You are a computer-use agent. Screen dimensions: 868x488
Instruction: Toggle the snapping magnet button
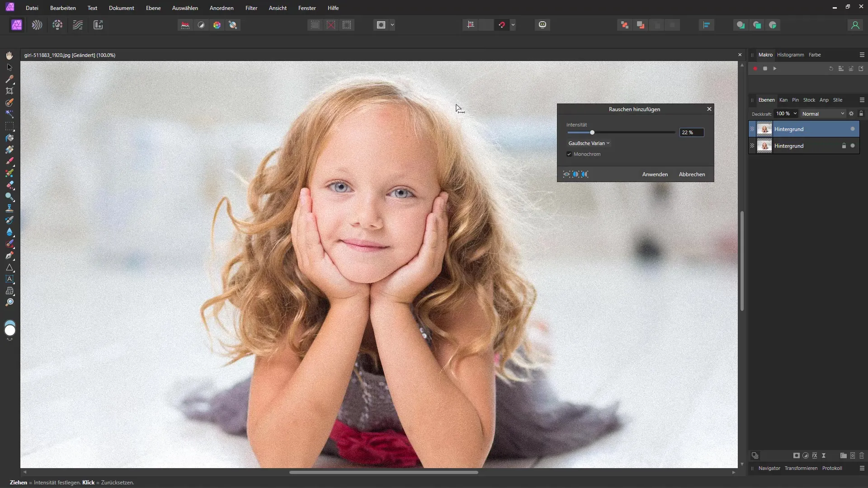(502, 25)
